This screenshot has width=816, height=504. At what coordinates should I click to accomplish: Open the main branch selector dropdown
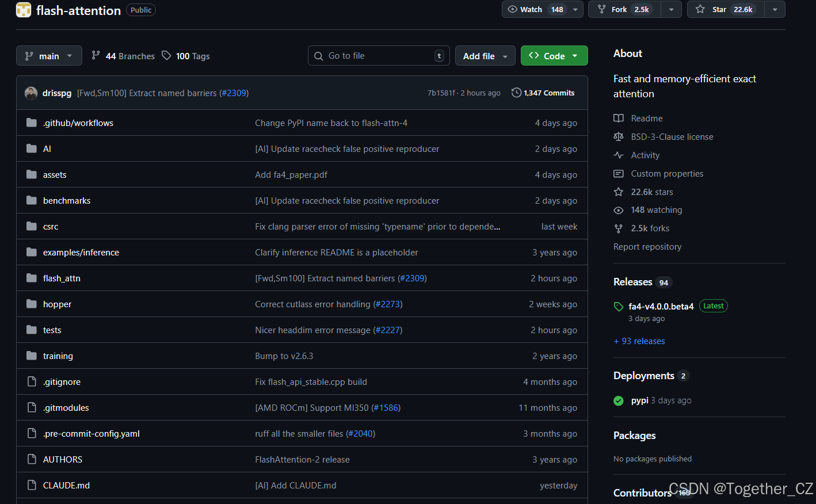[x=49, y=56]
